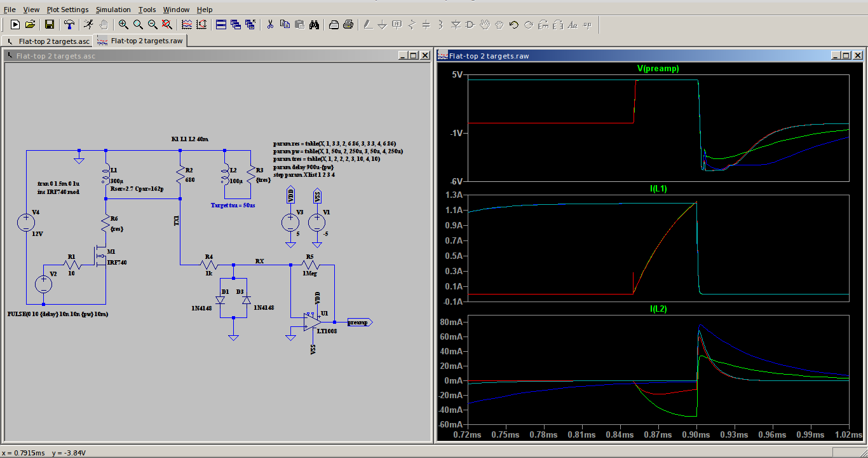The image size is (868, 458).
Task: Tile windows using the Tile toolbar icon
Action: click(221, 25)
